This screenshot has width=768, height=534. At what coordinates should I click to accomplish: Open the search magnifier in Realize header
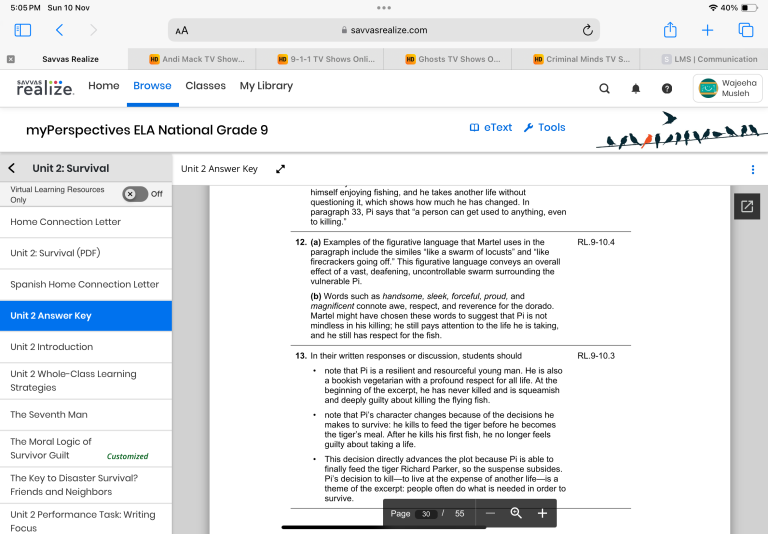(604, 88)
